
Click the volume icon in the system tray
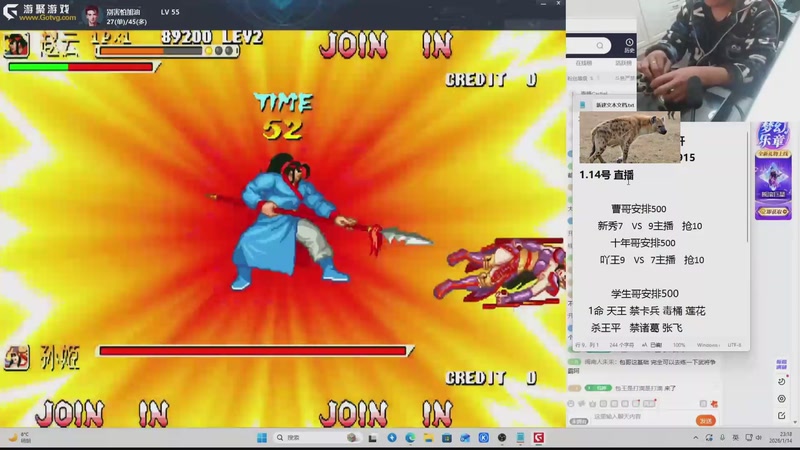[x=759, y=438]
